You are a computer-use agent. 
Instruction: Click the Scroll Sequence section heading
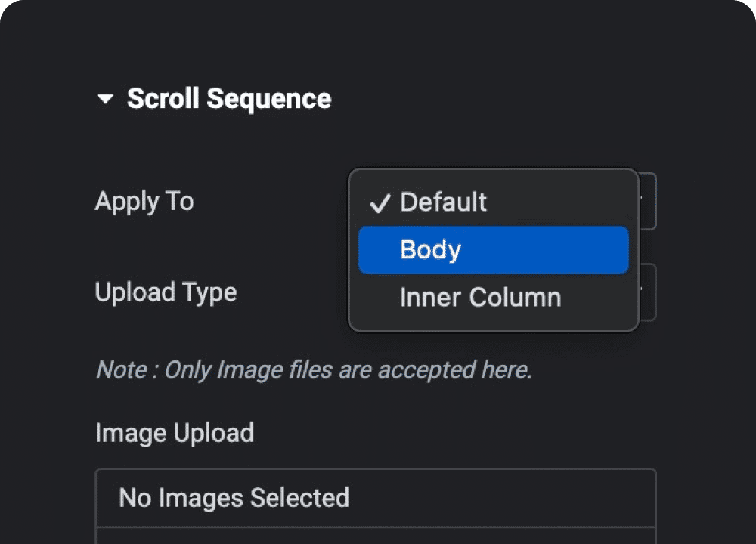click(228, 99)
